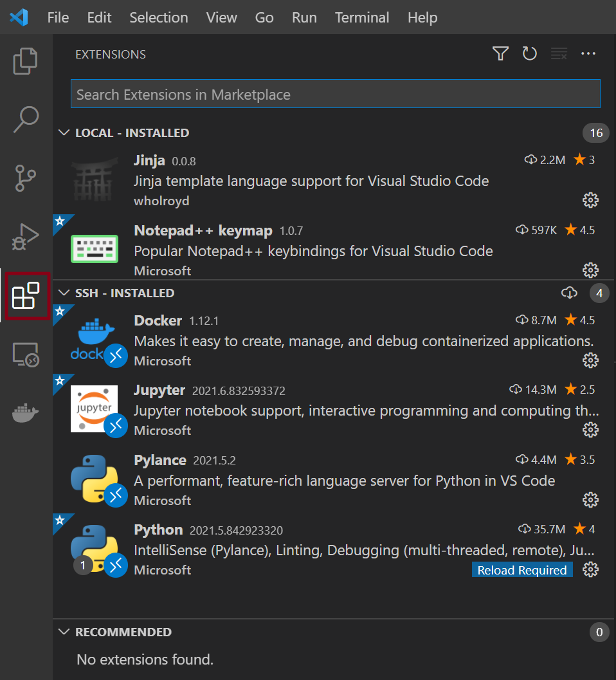Open the Jinja extension gear menu

[590, 200]
